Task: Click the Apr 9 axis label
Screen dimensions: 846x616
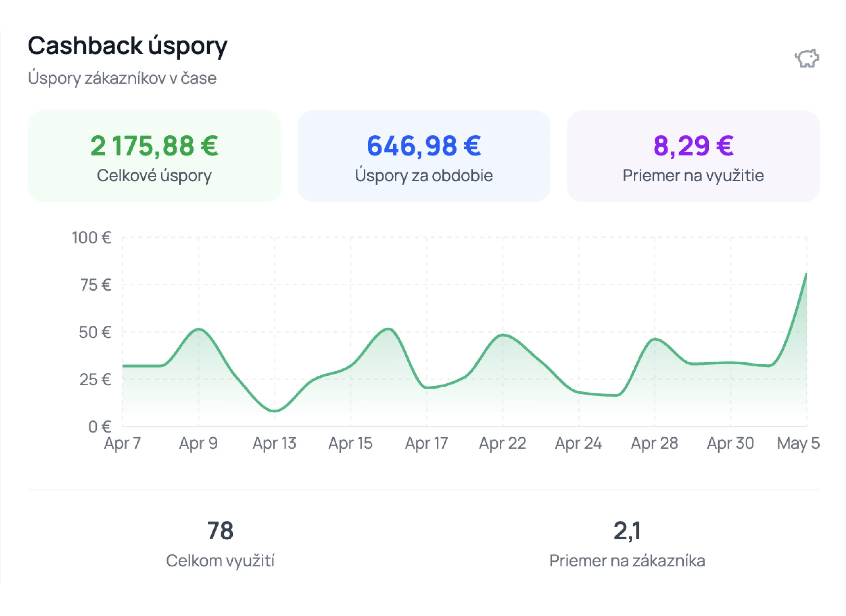Action: point(198,444)
